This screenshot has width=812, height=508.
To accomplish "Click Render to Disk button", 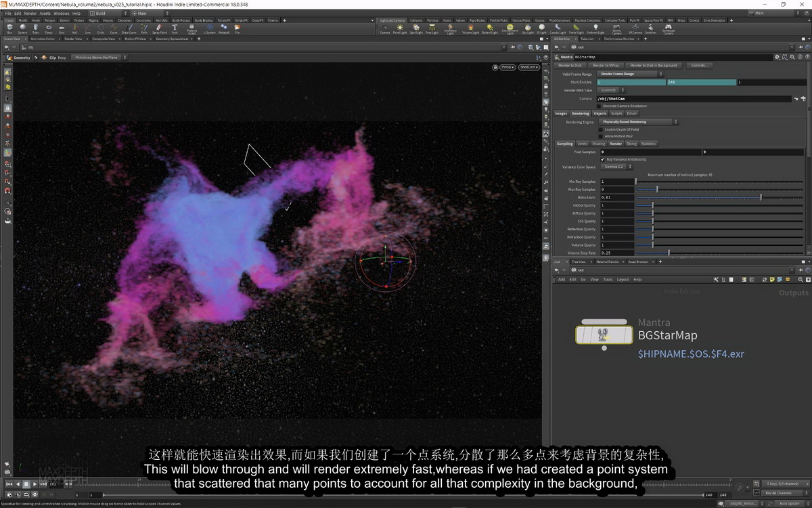I will tap(569, 65).
